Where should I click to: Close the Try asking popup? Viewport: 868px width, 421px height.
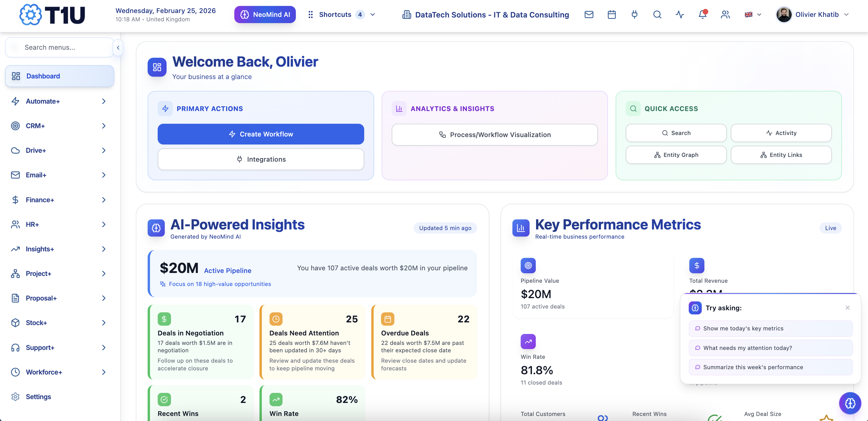click(x=847, y=307)
